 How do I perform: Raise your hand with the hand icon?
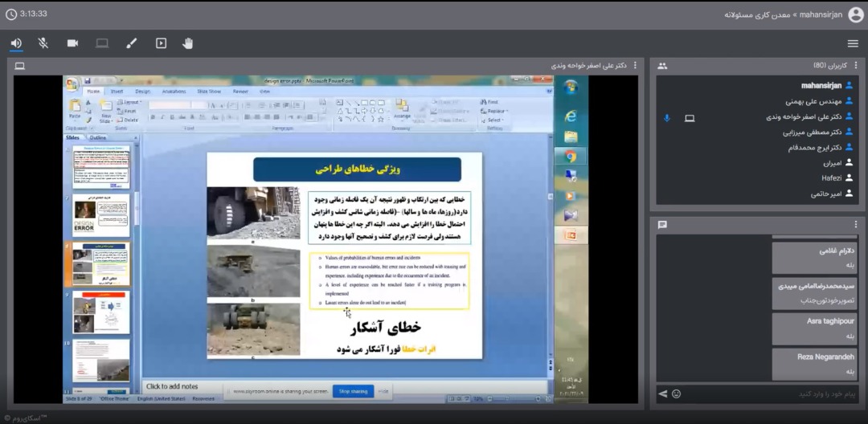coord(188,43)
